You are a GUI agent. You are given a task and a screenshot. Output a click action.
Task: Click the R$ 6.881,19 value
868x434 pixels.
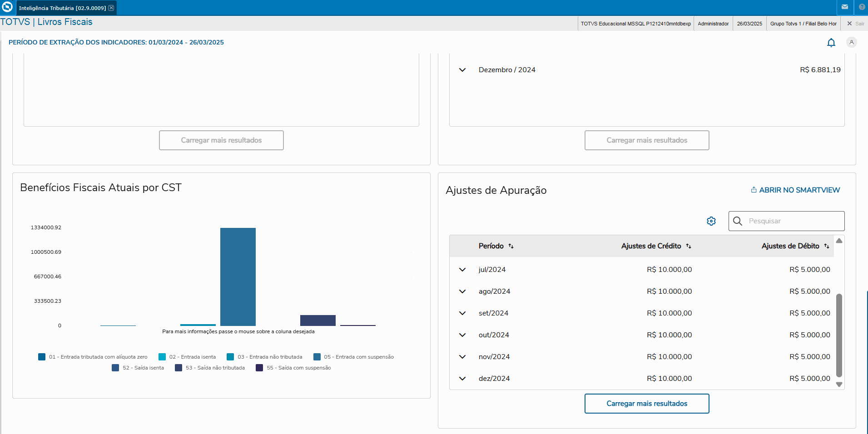(820, 70)
